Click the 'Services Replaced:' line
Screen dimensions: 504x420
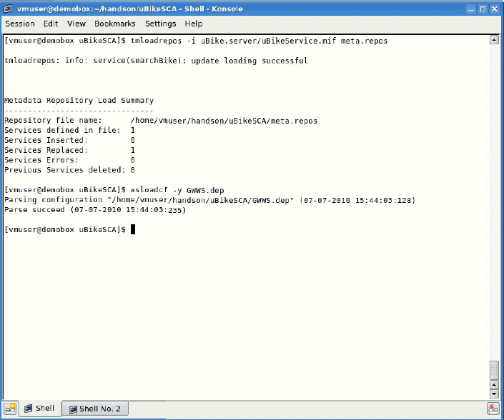[70, 150]
